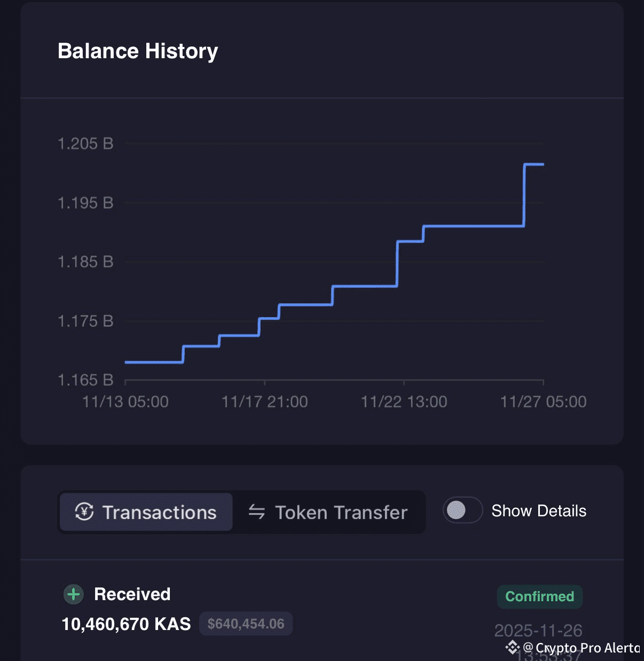Viewport: 644px width, 661px height.
Task: Click the Binance logo watermark icon
Action: [512, 648]
